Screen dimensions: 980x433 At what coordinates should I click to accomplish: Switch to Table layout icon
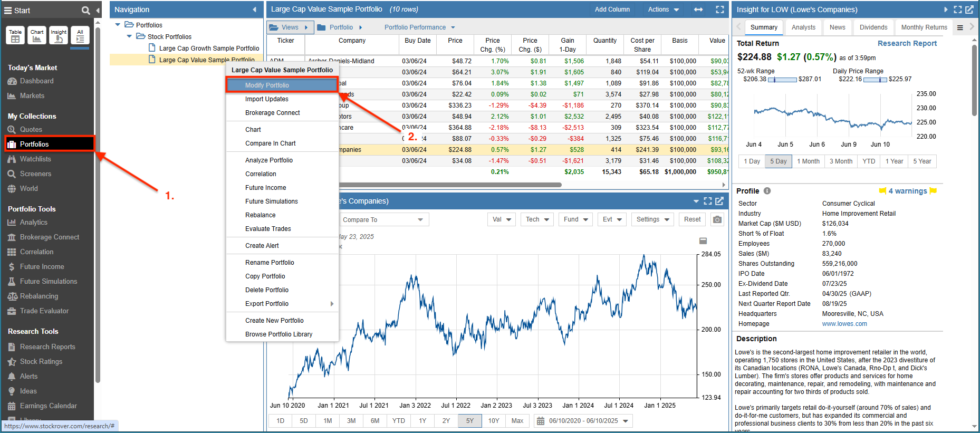tap(15, 35)
